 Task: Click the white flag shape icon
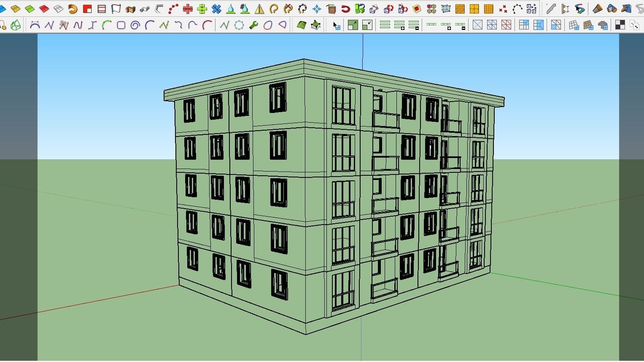(116, 9)
